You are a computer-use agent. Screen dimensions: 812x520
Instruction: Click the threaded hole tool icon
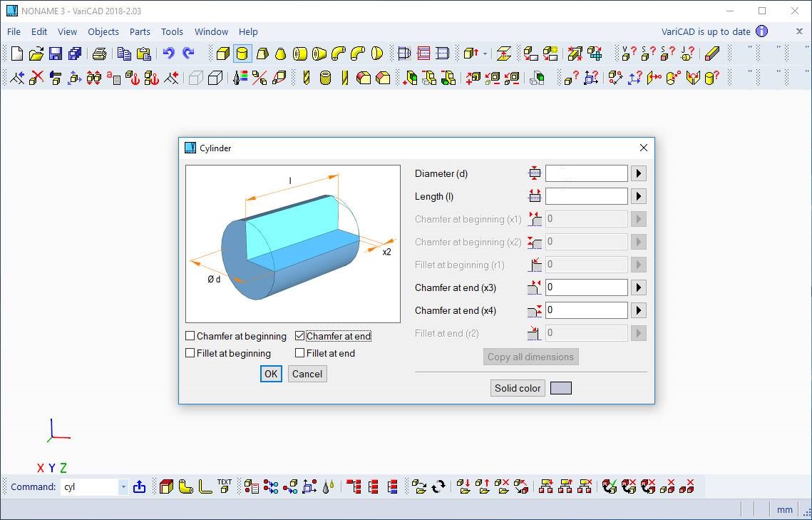tap(325, 78)
